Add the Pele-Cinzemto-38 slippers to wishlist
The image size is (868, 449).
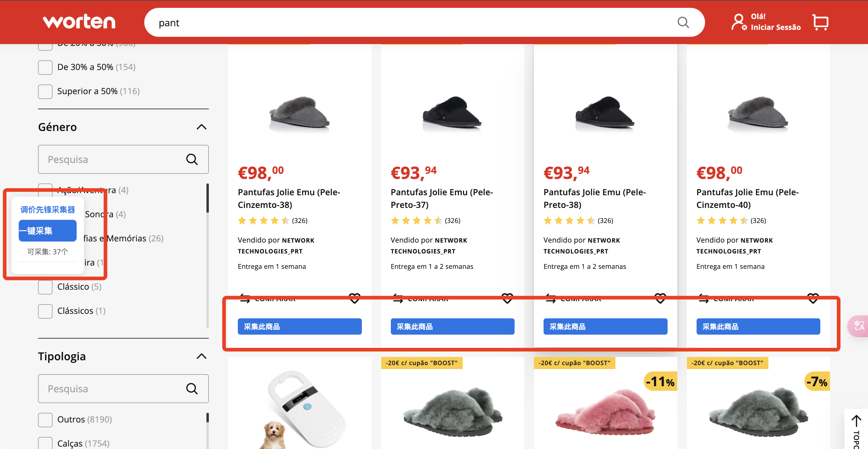coord(354,298)
